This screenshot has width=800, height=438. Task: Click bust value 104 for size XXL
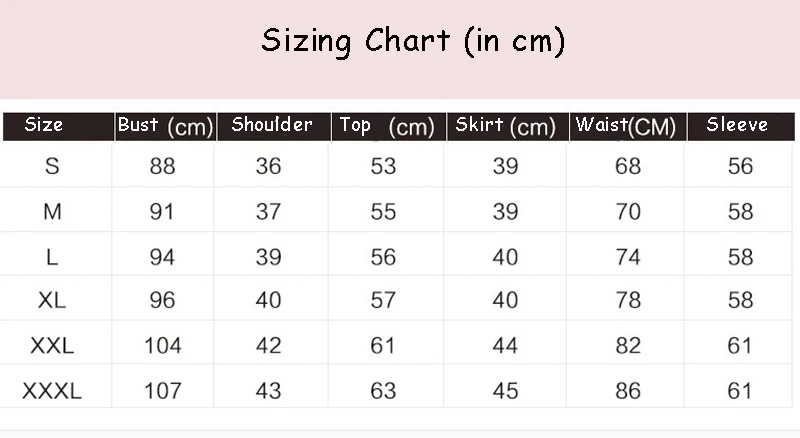[162, 346]
